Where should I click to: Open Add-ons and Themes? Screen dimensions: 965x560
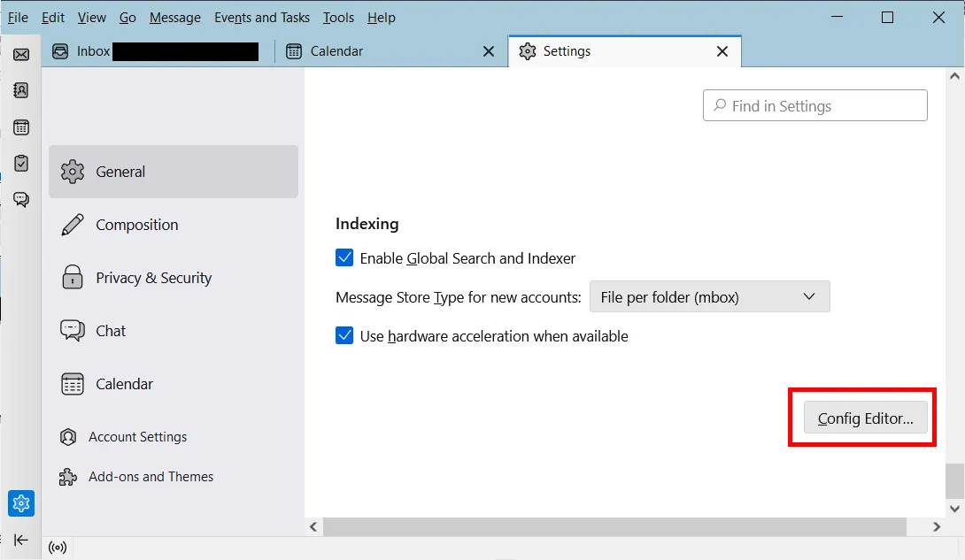(151, 477)
